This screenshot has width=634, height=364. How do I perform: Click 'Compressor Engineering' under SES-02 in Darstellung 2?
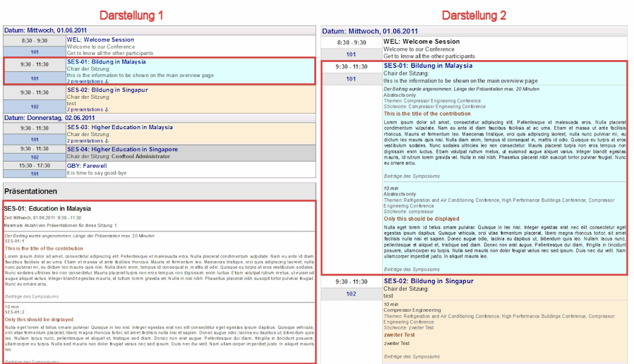(412, 310)
